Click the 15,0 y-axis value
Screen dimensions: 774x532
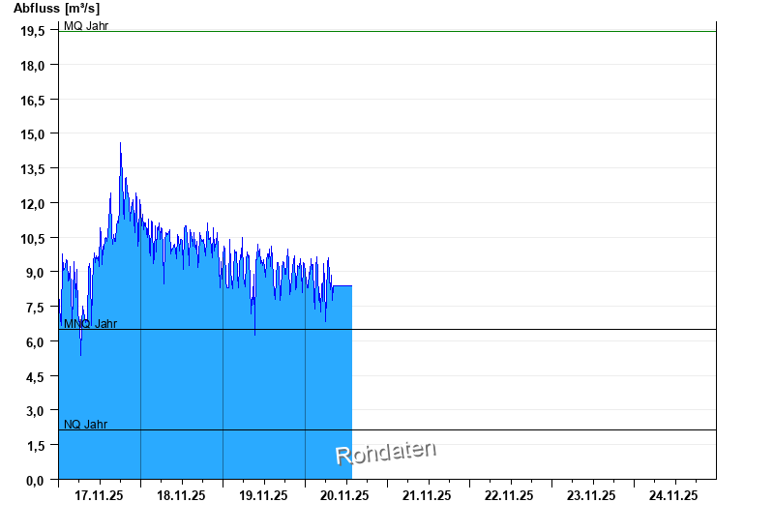[x=33, y=134]
